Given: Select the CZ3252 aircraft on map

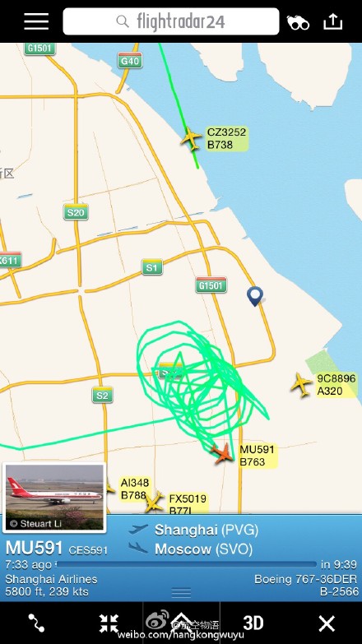Looking at the screenshot, I should [191, 138].
